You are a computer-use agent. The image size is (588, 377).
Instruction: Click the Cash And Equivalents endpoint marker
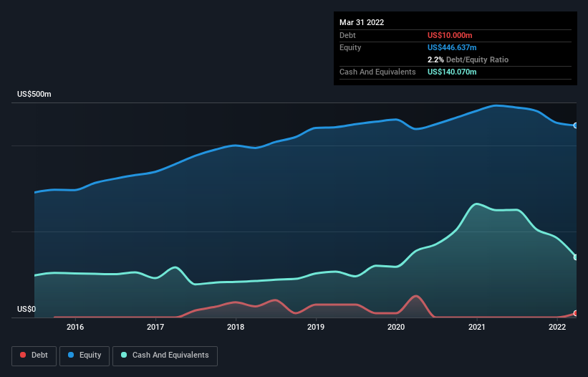[576, 257]
